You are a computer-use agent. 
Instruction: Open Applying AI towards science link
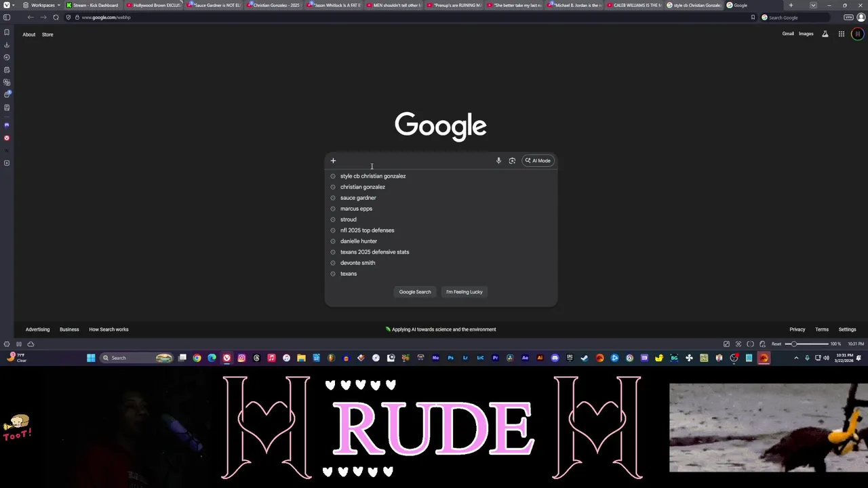pos(441,329)
